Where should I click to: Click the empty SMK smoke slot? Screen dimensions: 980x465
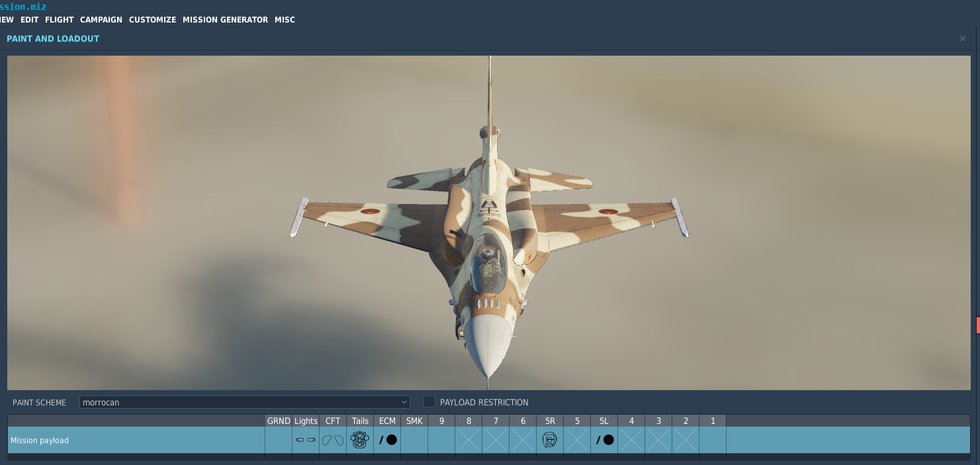click(x=414, y=440)
